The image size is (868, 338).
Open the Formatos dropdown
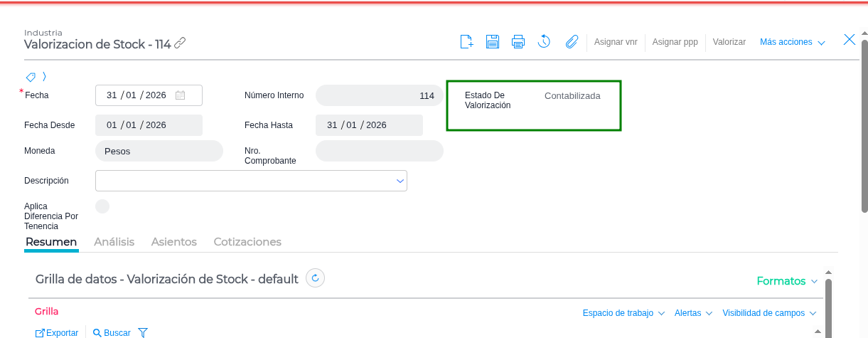(x=787, y=281)
